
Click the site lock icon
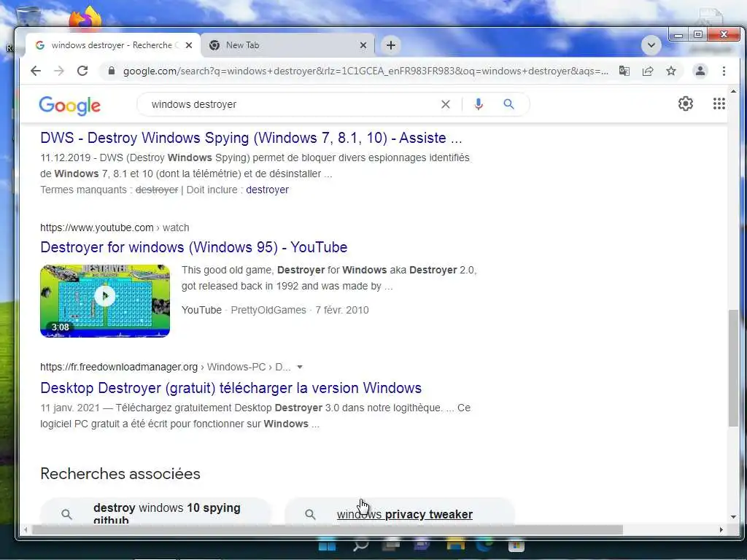tap(112, 71)
